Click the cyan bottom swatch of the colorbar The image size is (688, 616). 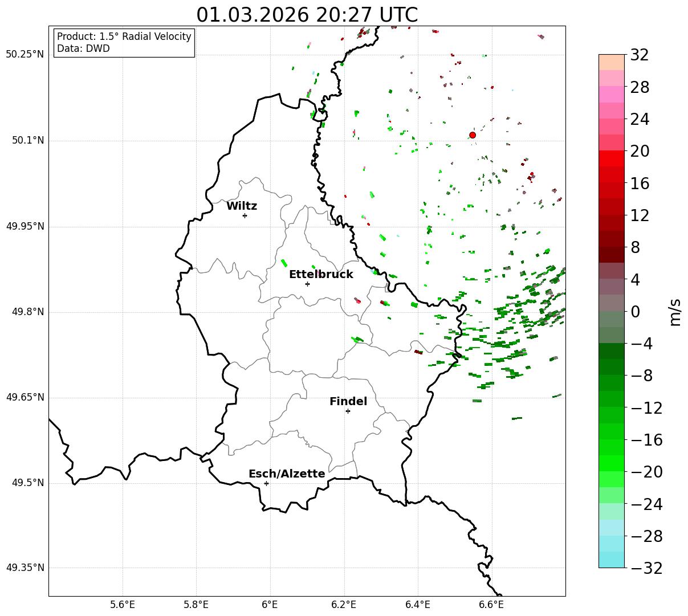coord(612,560)
